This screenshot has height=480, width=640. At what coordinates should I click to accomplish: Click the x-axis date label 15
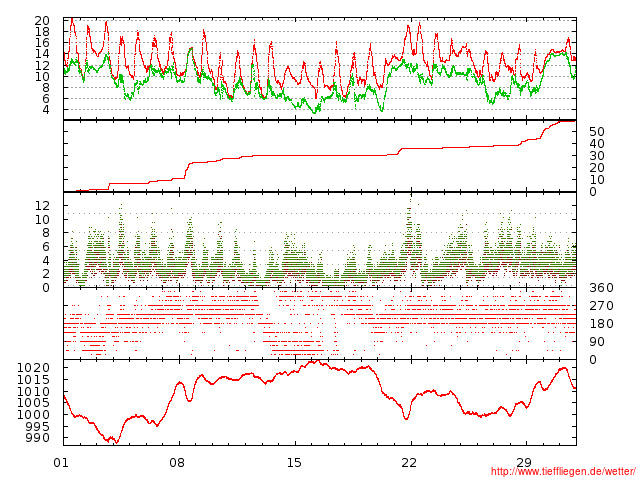pyautogui.click(x=293, y=462)
